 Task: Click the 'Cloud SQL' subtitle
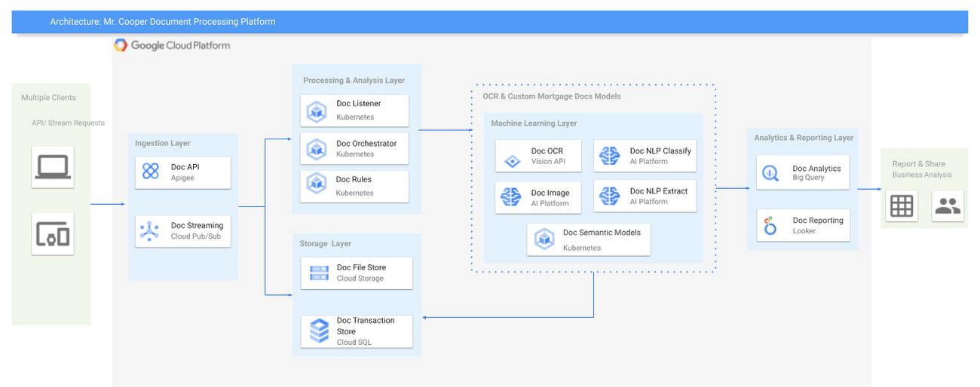tap(354, 343)
